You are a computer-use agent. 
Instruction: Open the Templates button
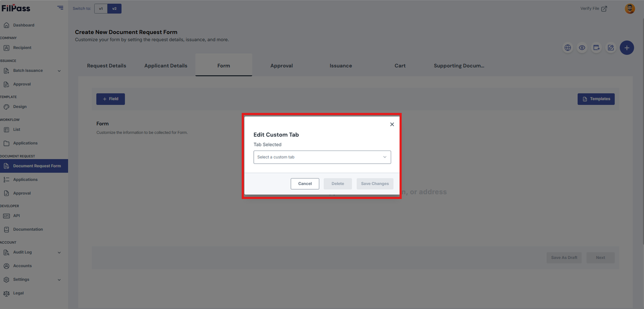click(x=596, y=99)
